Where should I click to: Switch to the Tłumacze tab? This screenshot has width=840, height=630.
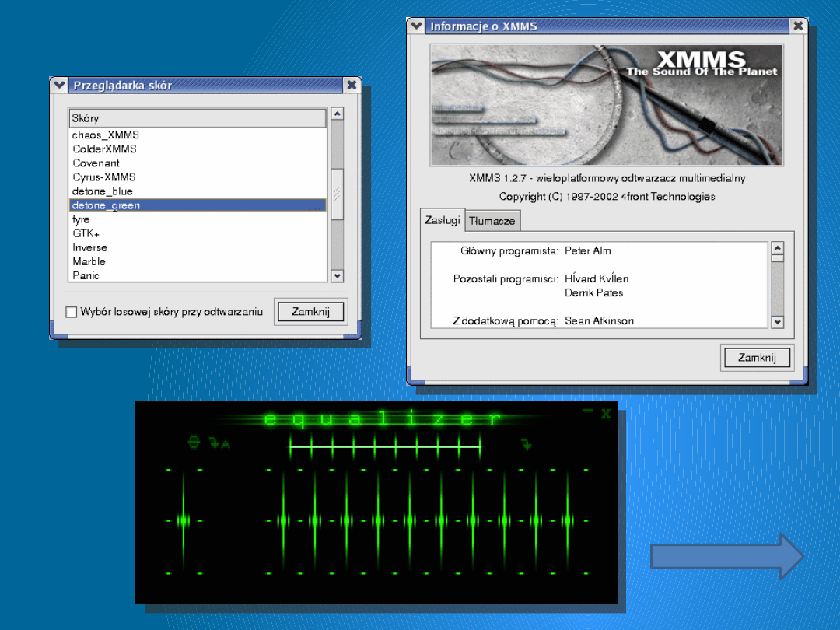click(492, 221)
